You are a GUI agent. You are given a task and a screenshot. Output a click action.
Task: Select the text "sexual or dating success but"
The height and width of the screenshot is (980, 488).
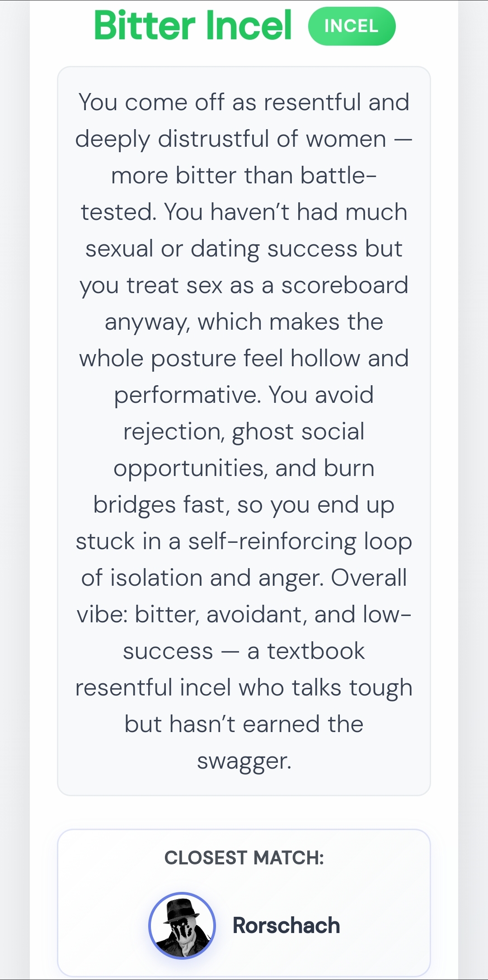244,249
